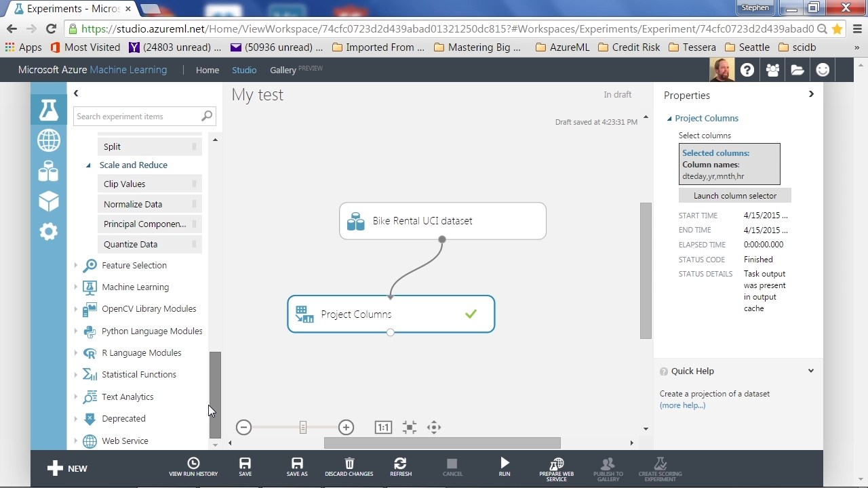
Task: Click Project Columns output port
Action: (x=390, y=332)
